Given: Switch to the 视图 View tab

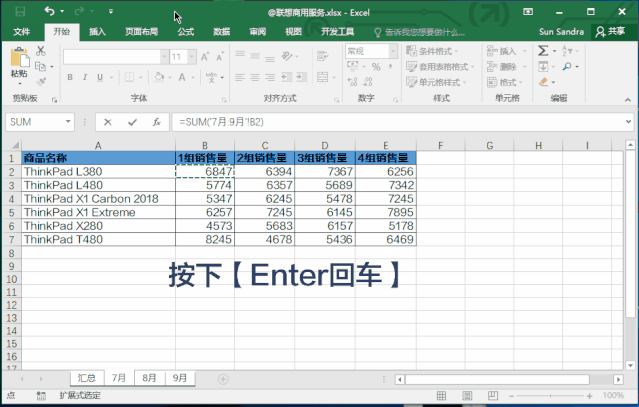Looking at the screenshot, I should point(293,32).
